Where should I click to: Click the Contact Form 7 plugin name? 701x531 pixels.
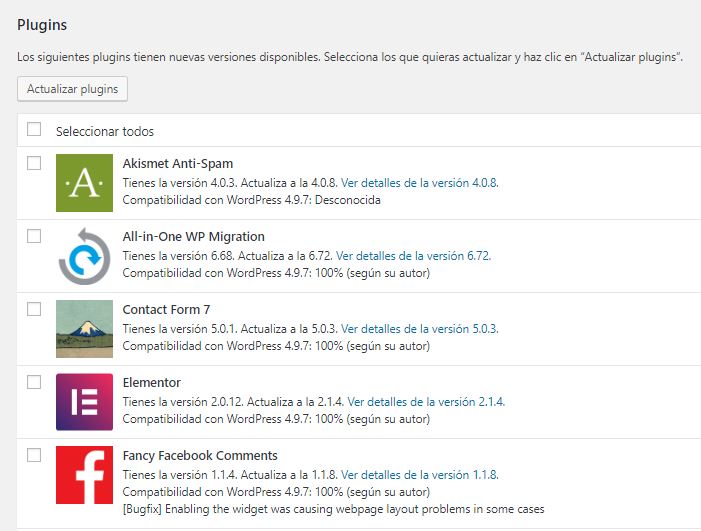(166, 309)
